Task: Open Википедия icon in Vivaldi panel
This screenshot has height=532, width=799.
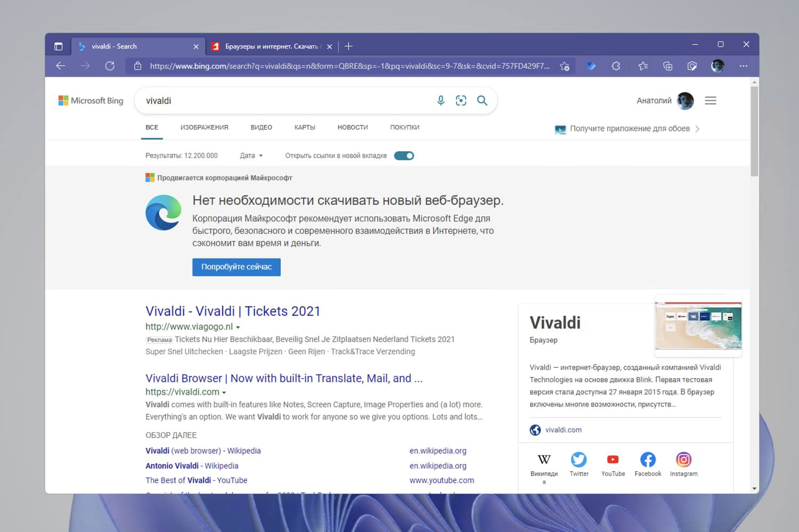Action: coord(544,460)
